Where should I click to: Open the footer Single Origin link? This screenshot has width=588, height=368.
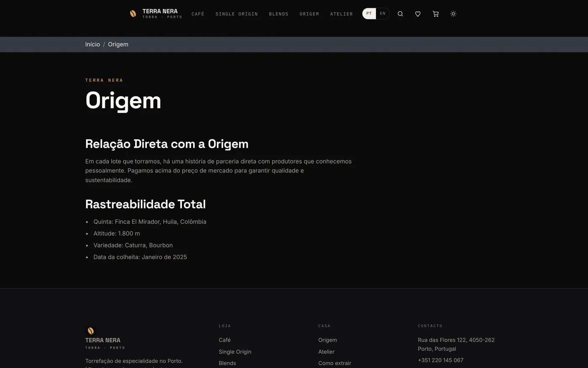[235, 352]
